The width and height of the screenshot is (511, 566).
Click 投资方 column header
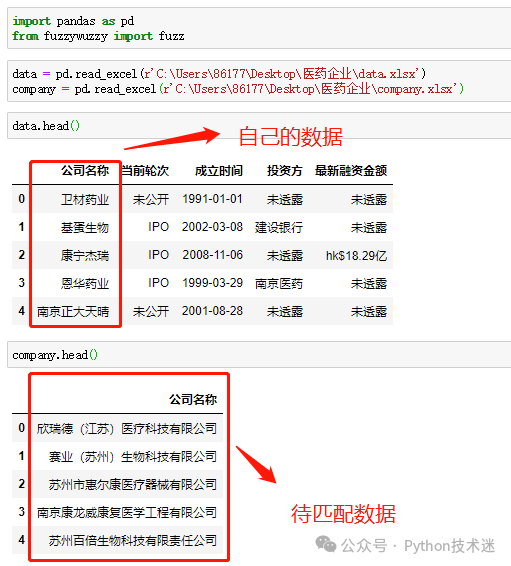285,170
